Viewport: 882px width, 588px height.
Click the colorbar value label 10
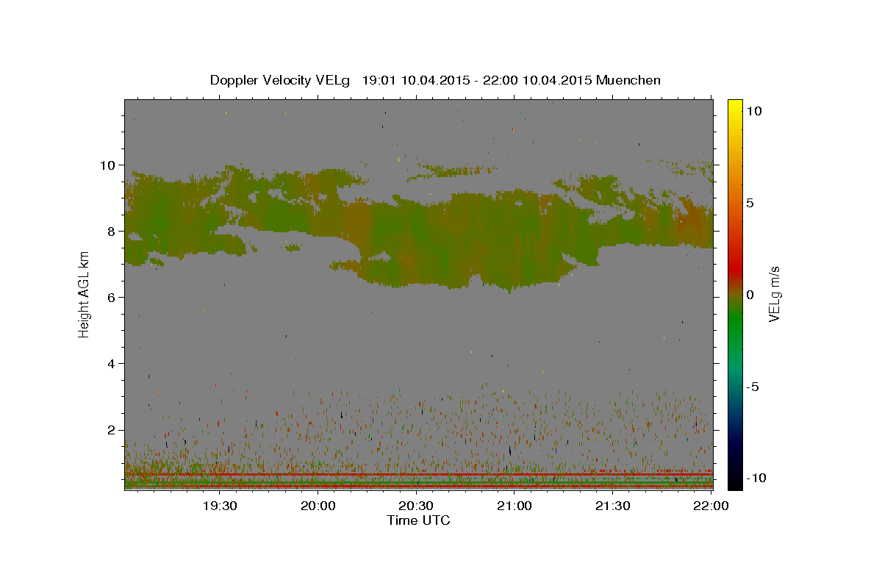pyautogui.click(x=754, y=111)
